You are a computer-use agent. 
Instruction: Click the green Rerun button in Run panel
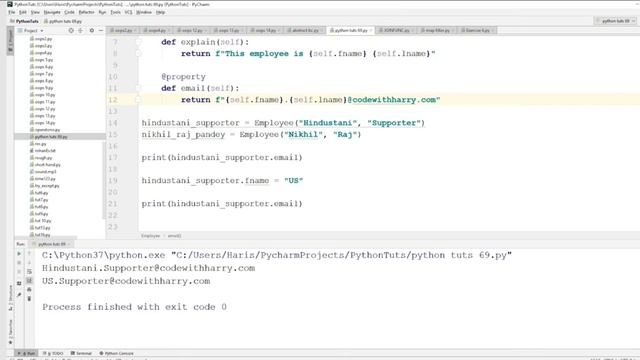tap(19, 254)
